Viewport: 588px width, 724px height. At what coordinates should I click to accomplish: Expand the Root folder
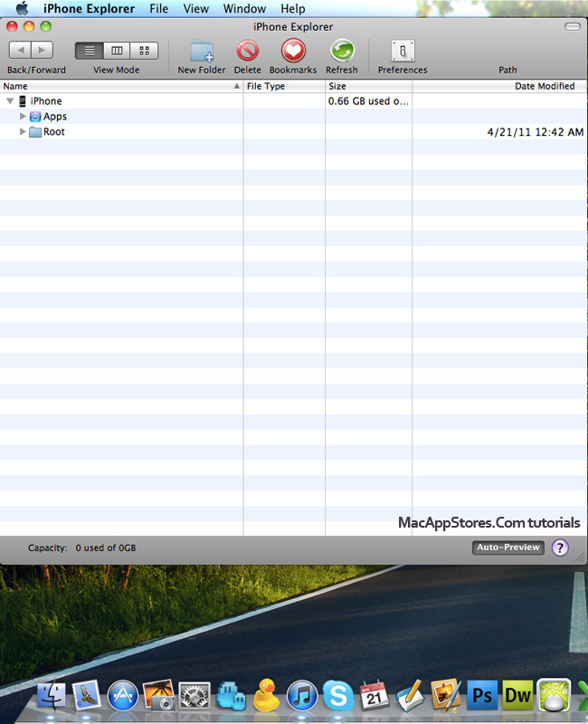(x=23, y=131)
